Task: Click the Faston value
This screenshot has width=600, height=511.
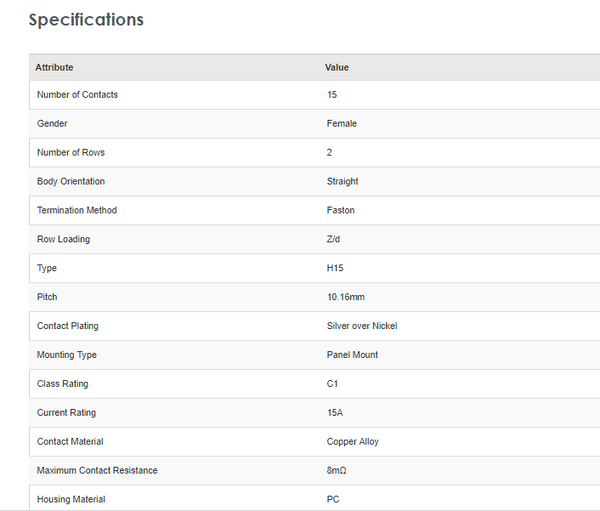Action: [x=341, y=211]
